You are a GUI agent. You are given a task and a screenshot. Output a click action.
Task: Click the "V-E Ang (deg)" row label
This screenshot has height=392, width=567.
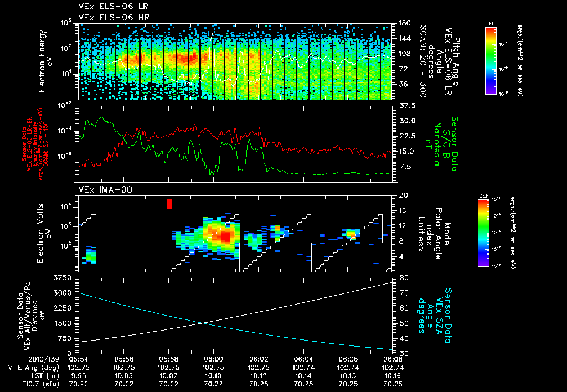[x=34, y=368]
